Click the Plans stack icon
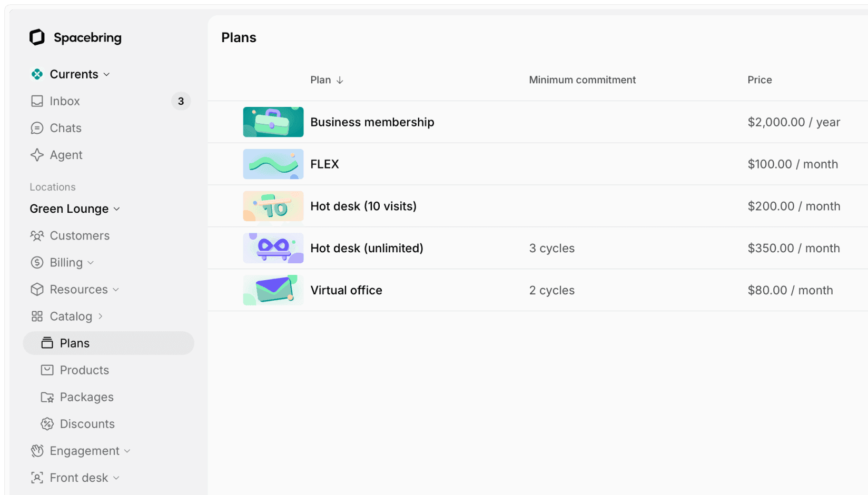The image size is (868, 495). [x=47, y=343]
